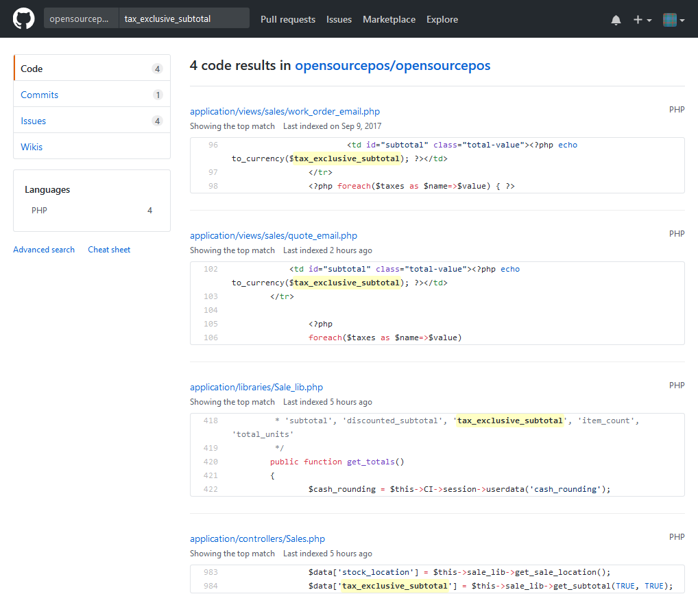Open the Sale_lib.php file result
The width and height of the screenshot is (698, 616).
pyautogui.click(x=256, y=387)
